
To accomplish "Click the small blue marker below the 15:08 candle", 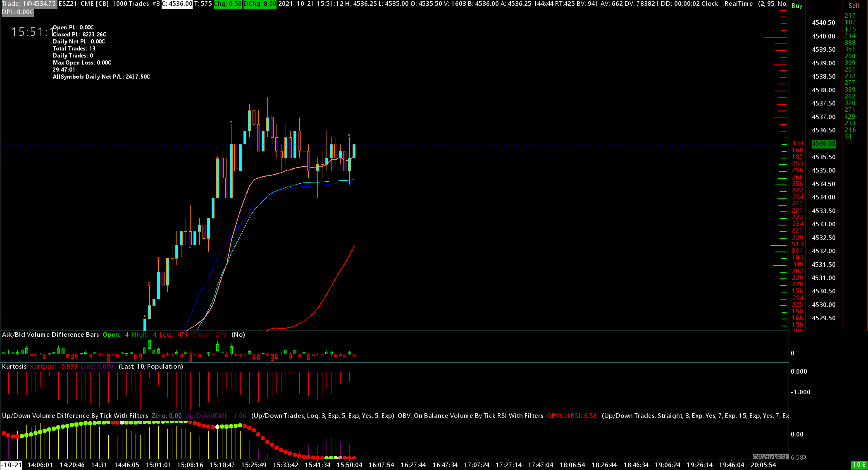I will click(190, 247).
